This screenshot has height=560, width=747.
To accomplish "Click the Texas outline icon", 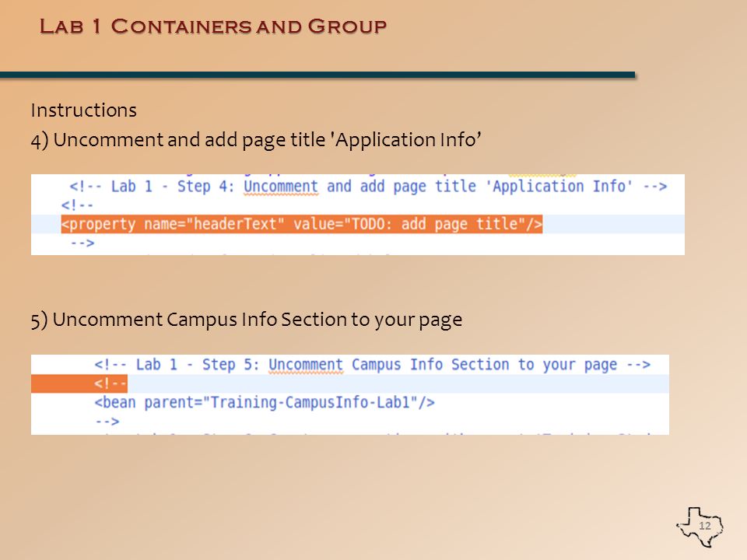I will click(x=700, y=527).
